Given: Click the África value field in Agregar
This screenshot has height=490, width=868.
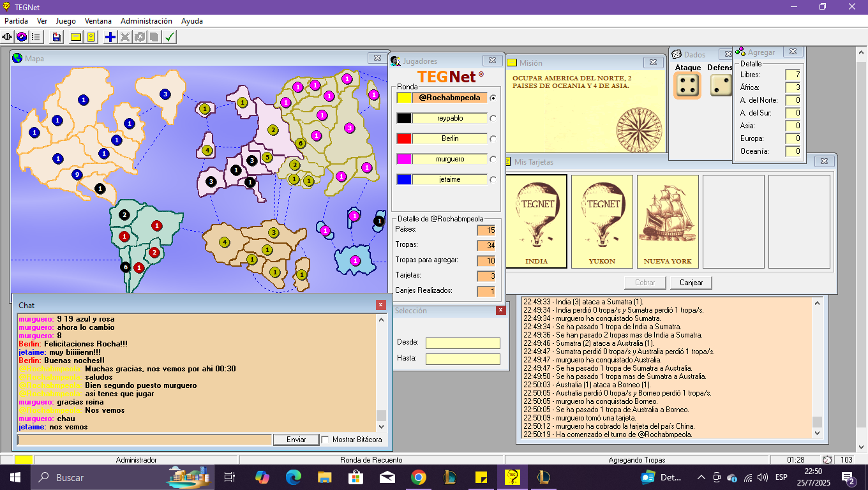Looking at the screenshot, I should pos(793,87).
